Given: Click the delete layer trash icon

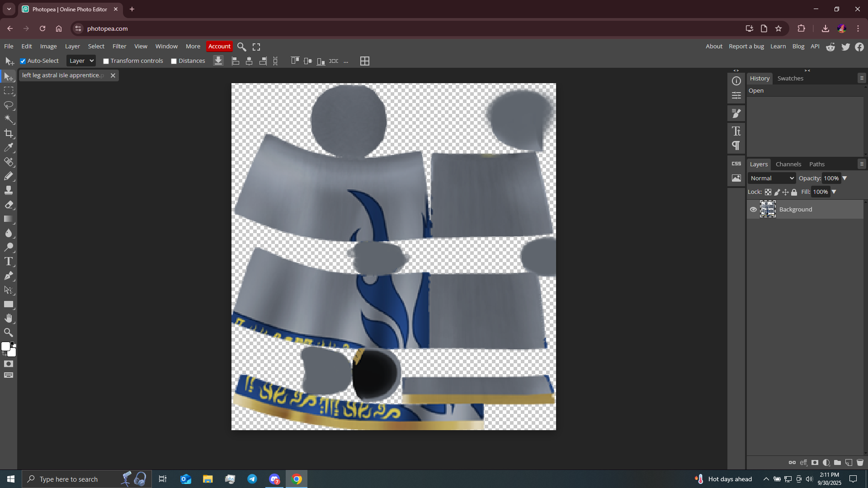Looking at the screenshot, I should point(860,463).
